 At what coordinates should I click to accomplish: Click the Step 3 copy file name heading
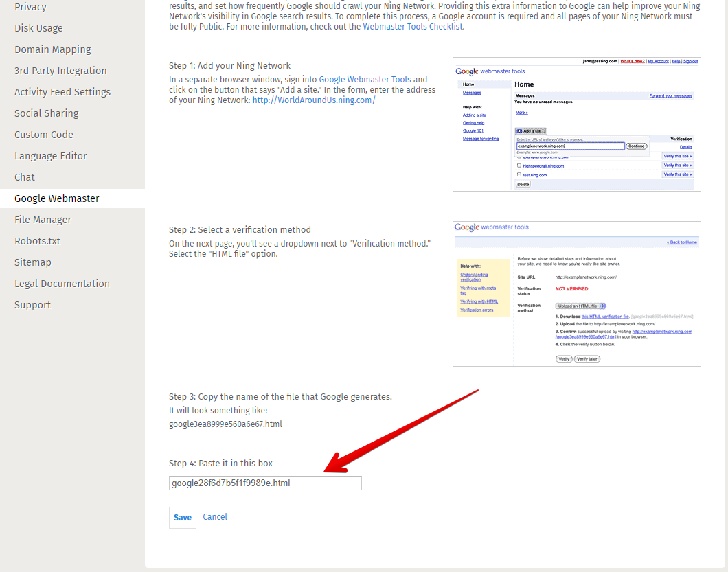(x=280, y=397)
